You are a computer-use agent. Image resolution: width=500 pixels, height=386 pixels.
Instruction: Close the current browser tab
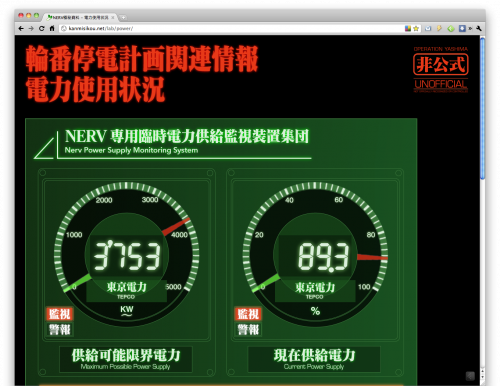click(x=113, y=17)
